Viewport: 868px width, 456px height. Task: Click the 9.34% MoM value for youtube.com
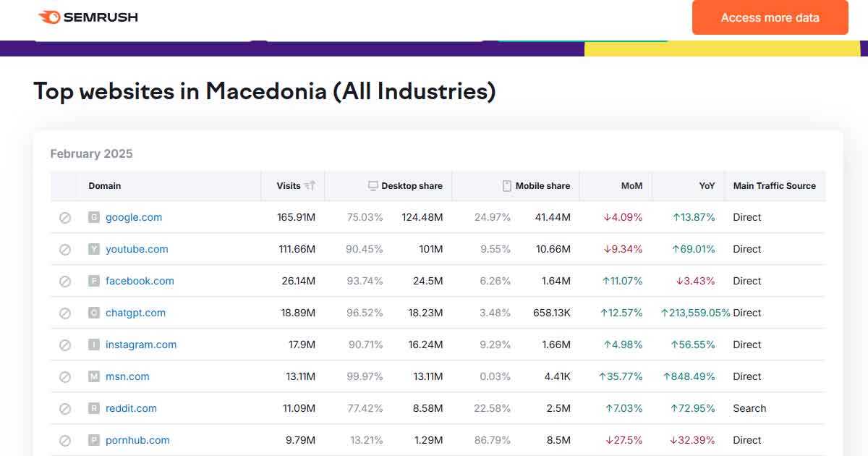click(x=623, y=249)
